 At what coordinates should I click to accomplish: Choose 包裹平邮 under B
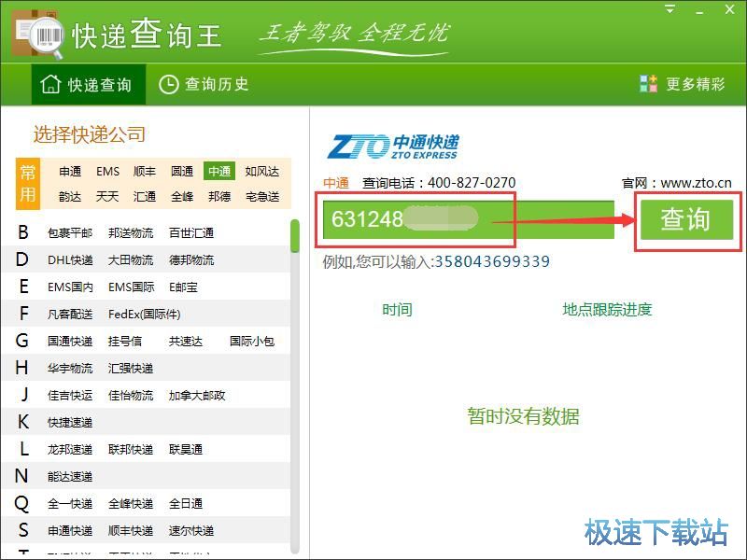point(70,232)
